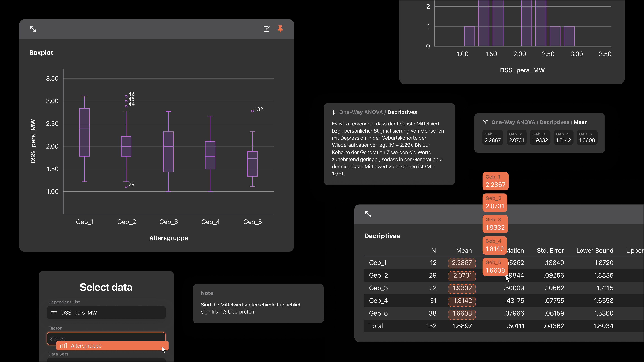Viewport: 644px width, 362px height.
Task: Open the Dependent List DSS_pers_MW field
Action: point(106,313)
